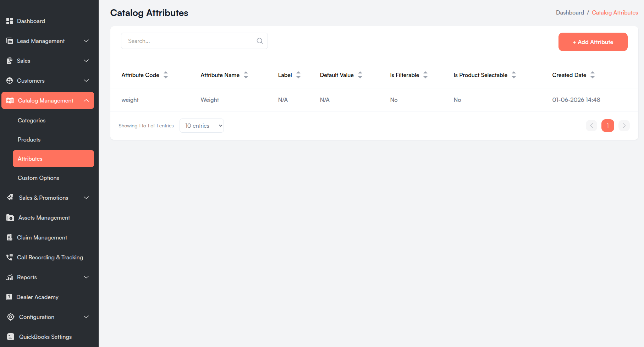644x347 pixels.
Task: Click the Sales & Promotions tag icon
Action: point(10,197)
